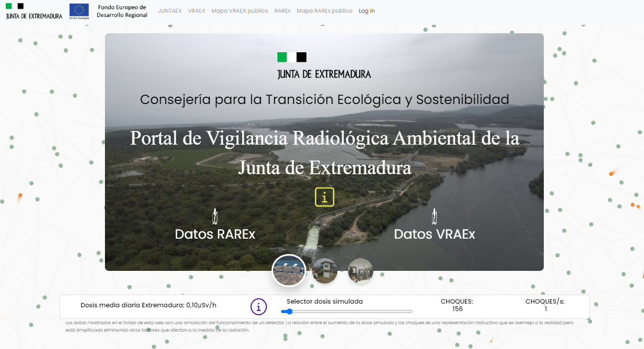Click the Log in link
This screenshot has height=349, width=644.
tap(367, 11)
